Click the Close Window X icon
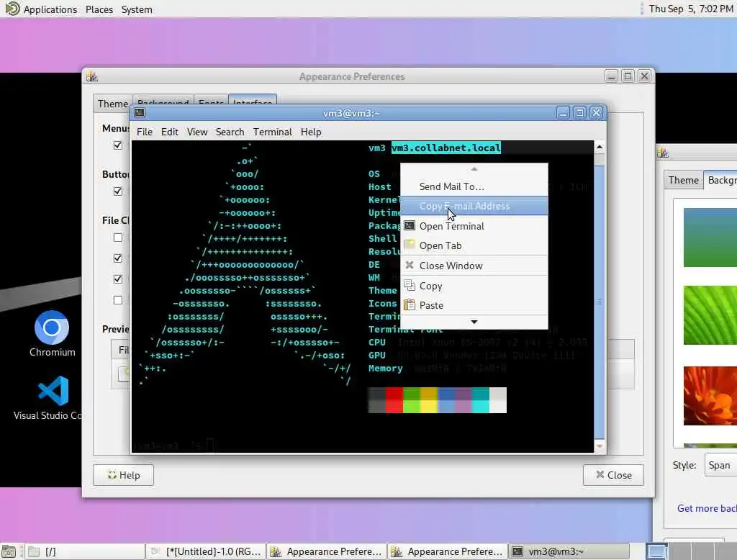 pos(410,265)
